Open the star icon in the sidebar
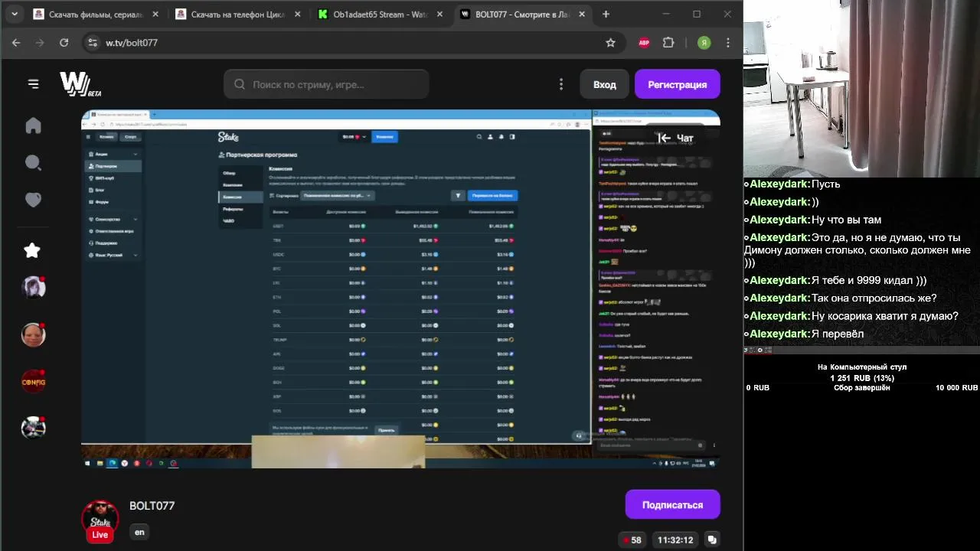Screen dimensions: 980x551 point(32,250)
